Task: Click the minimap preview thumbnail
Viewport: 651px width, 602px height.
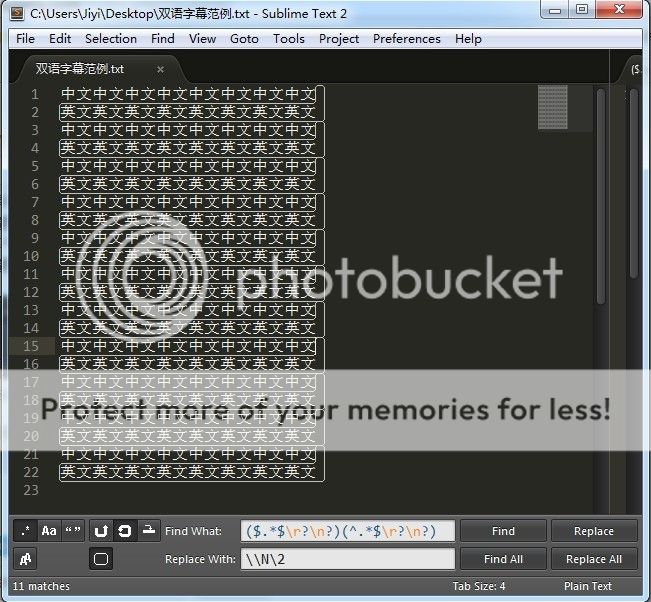Action: 552,105
